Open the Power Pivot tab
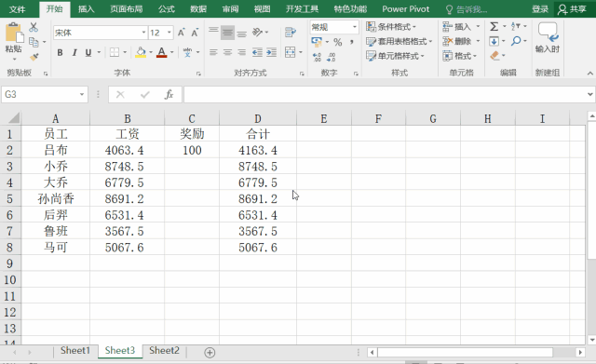Screen dimensions: 596x364 click(406, 9)
